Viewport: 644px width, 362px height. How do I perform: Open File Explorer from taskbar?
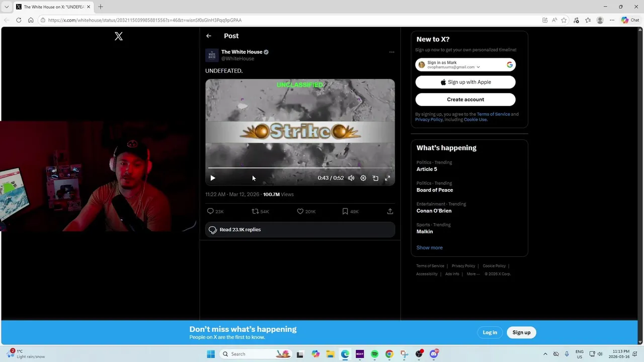coord(330,354)
